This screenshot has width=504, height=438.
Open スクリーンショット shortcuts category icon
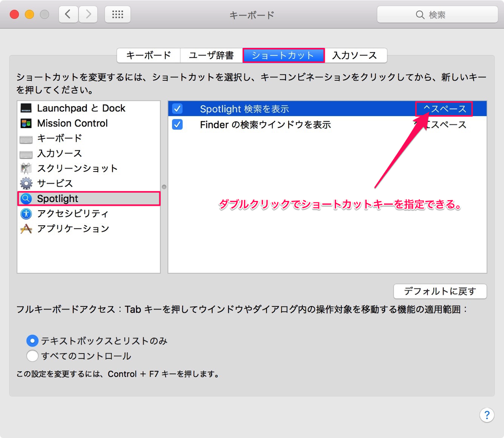pyautogui.click(x=26, y=169)
